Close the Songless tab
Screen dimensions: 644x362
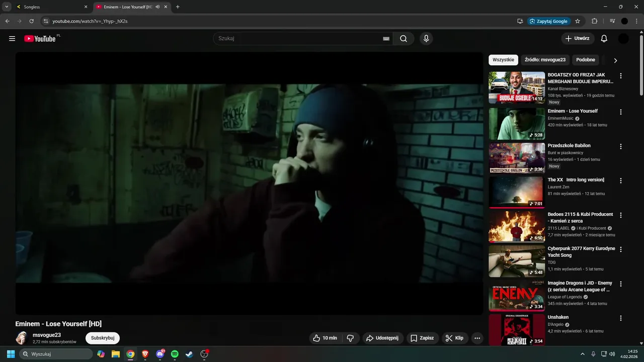86,7
